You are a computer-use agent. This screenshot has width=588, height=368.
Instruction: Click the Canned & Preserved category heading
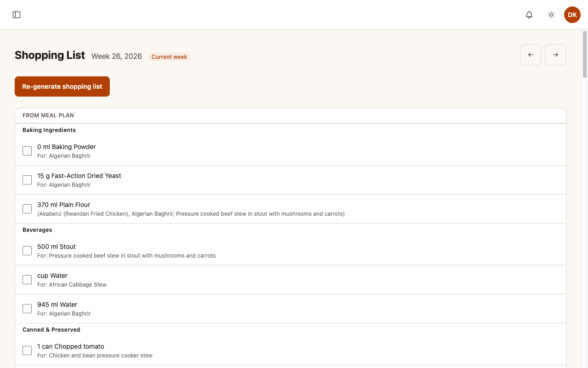[51, 330]
